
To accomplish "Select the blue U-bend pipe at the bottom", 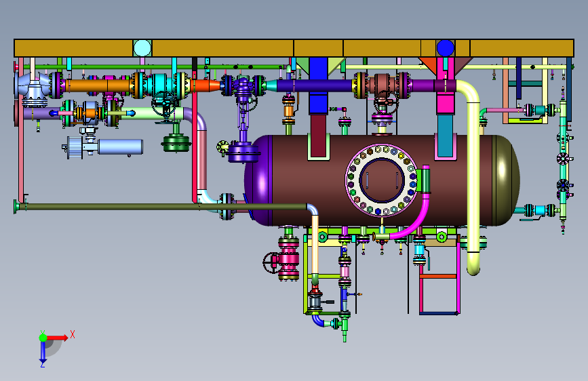I will pos(318,321).
